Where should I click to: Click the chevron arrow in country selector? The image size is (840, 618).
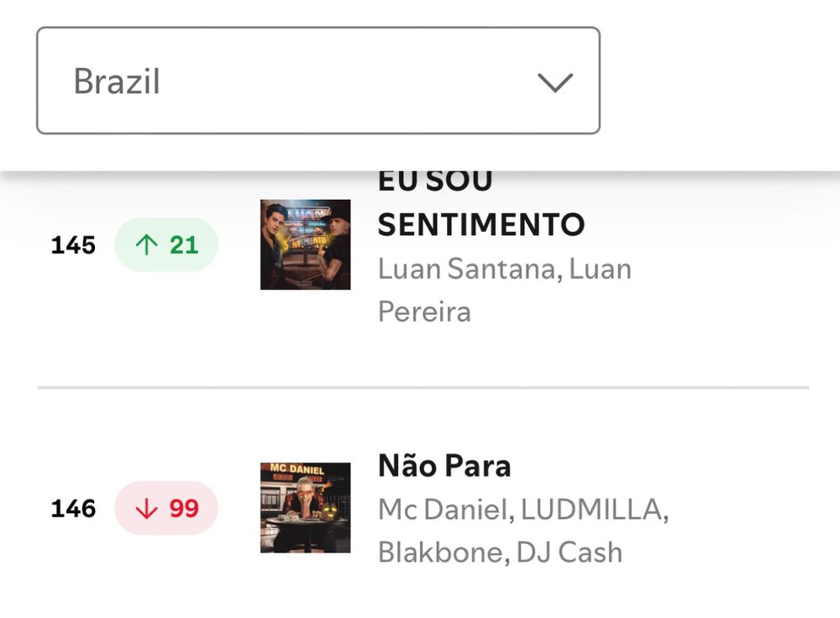tap(554, 82)
